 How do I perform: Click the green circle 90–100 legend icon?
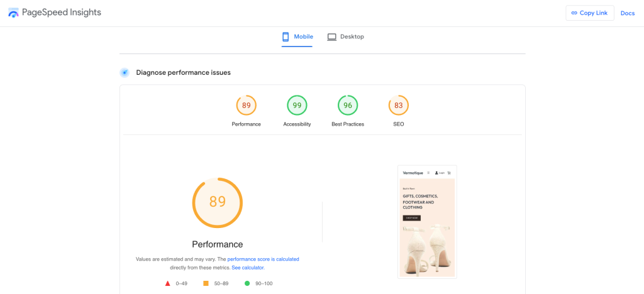point(247,283)
